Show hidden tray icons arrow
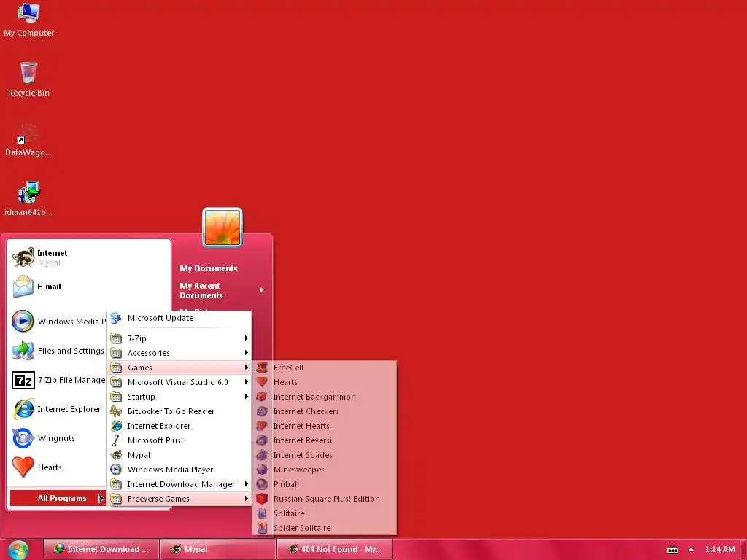Image resolution: width=747 pixels, height=560 pixels. click(x=691, y=550)
